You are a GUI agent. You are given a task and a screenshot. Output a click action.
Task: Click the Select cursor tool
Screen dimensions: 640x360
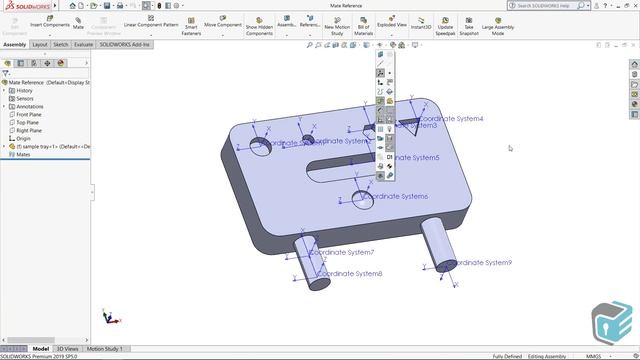coord(146,6)
